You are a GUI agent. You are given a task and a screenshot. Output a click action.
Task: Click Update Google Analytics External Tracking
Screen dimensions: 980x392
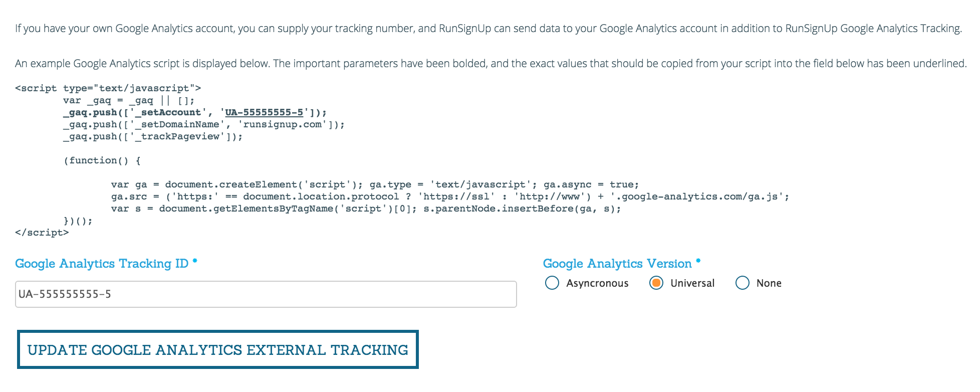(217, 350)
